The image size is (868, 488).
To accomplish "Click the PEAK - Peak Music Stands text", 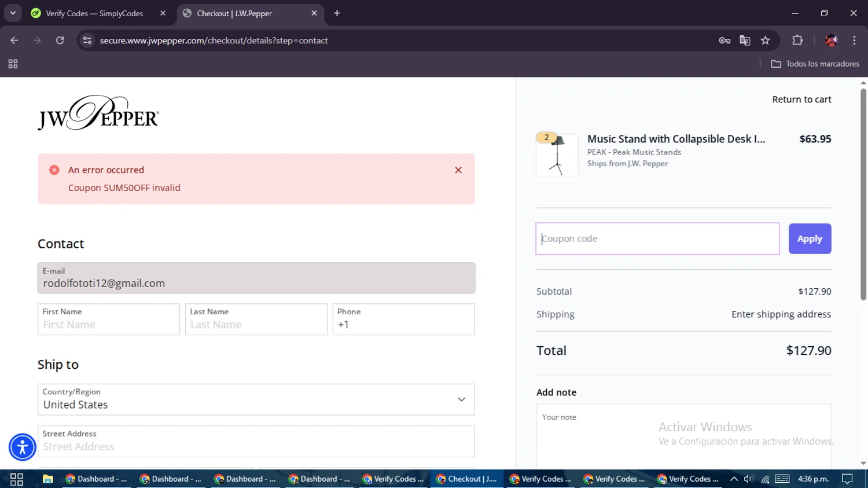I will [634, 152].
